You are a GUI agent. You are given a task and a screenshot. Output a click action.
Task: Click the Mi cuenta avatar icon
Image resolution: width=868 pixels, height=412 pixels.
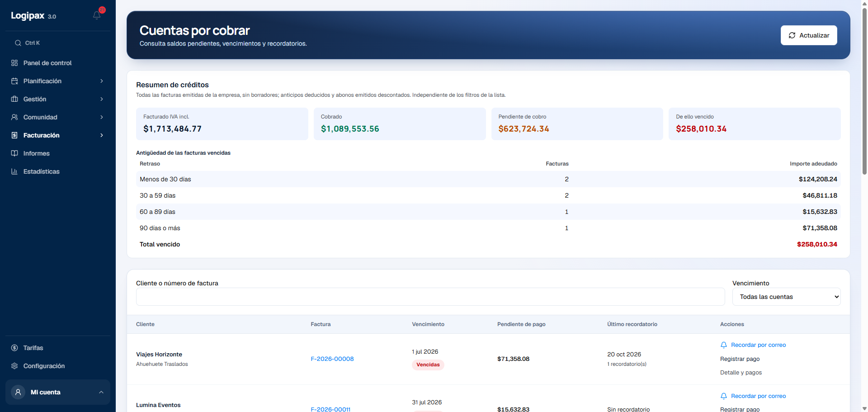18,392
